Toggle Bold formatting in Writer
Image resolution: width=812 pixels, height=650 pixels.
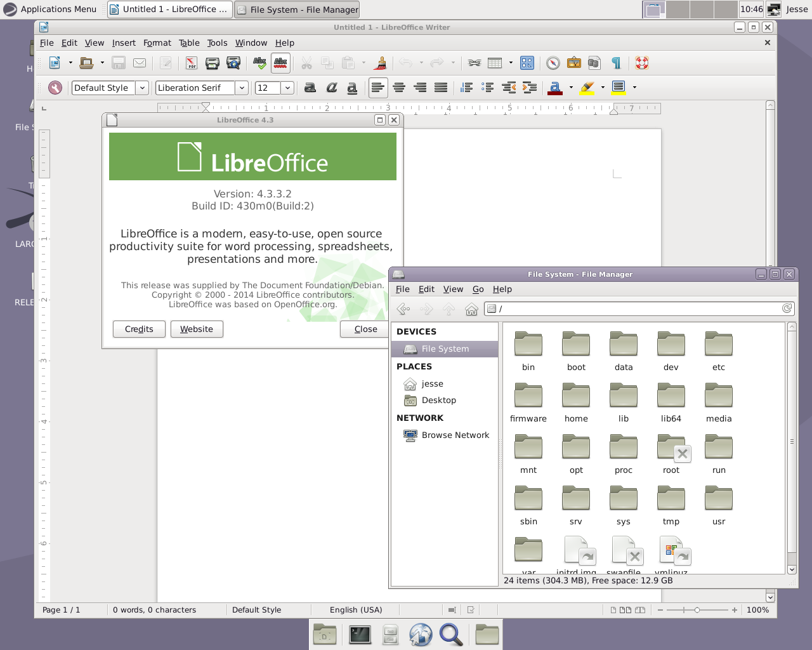click(x=310, y=88)
